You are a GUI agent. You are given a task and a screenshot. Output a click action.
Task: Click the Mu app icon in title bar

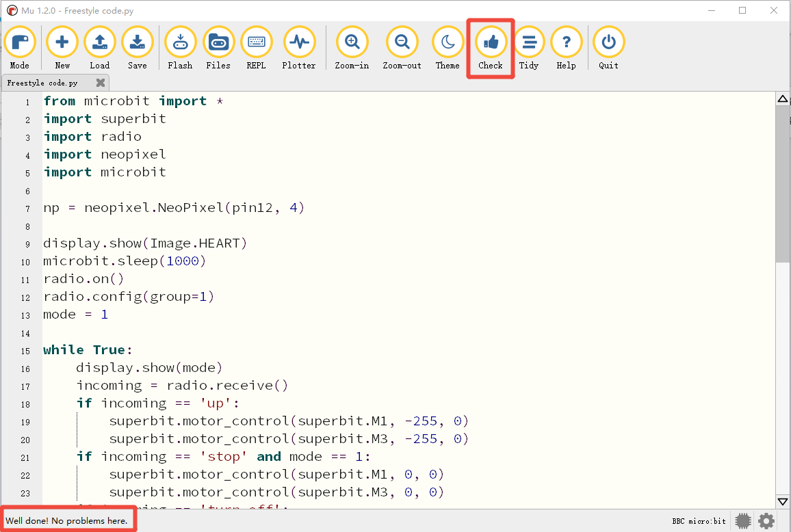12,10
